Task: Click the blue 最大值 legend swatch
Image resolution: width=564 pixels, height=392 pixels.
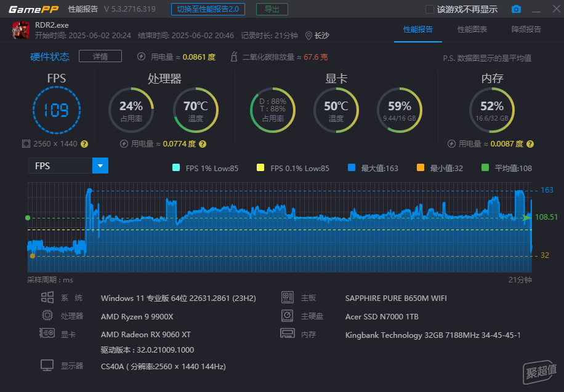Action: pyautogui.click(x=352, y=167)
